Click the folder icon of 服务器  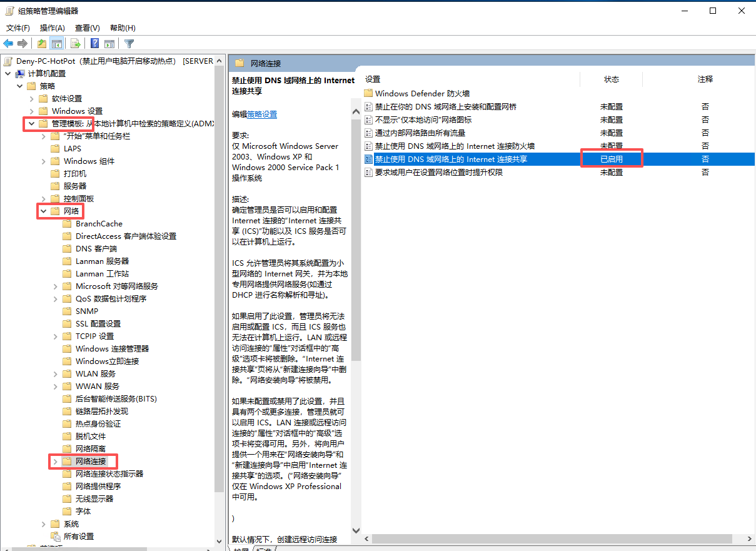click(x=55, y=186)
